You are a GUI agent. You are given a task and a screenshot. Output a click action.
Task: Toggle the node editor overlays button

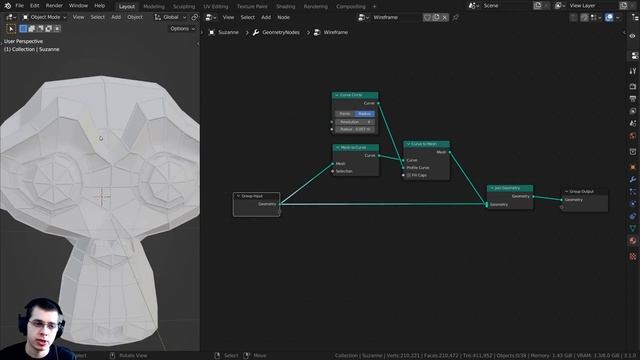609,17
